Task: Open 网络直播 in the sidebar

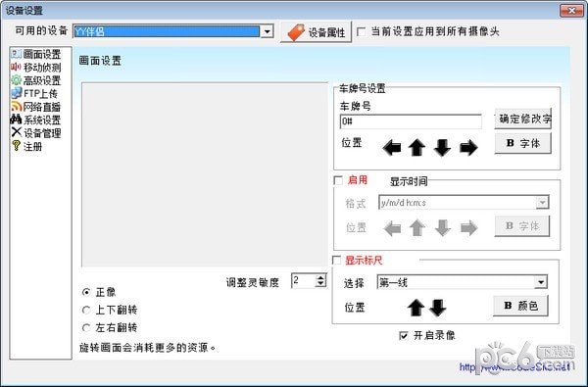Action: (42, 107)
